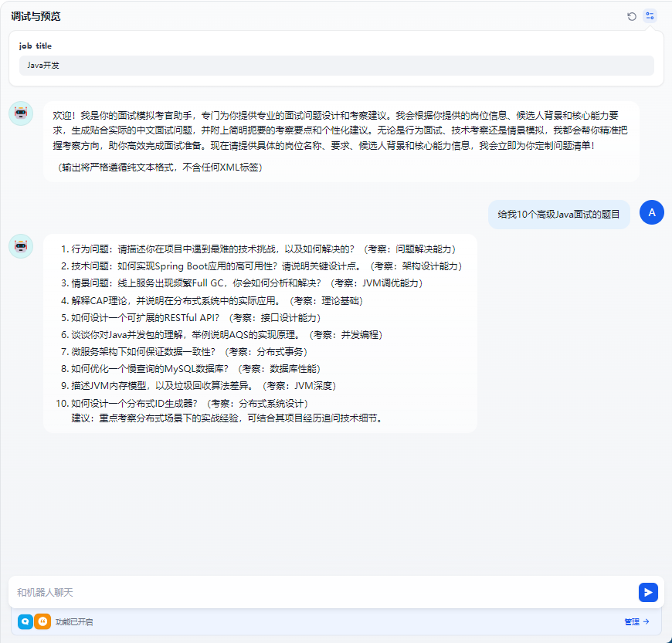Click the 建议 line about 实战经验

coord(227,418)
